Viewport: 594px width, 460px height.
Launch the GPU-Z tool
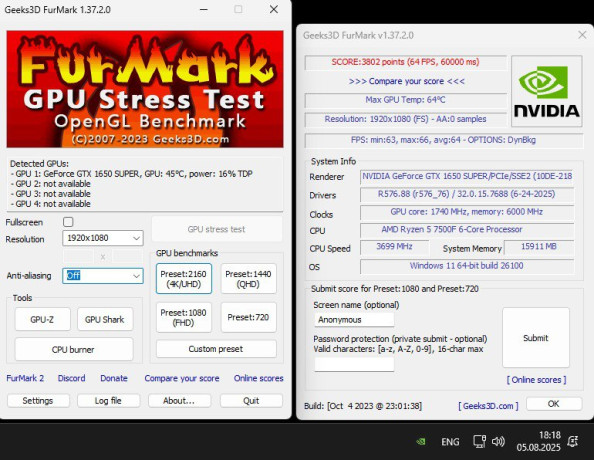[42, 319]
